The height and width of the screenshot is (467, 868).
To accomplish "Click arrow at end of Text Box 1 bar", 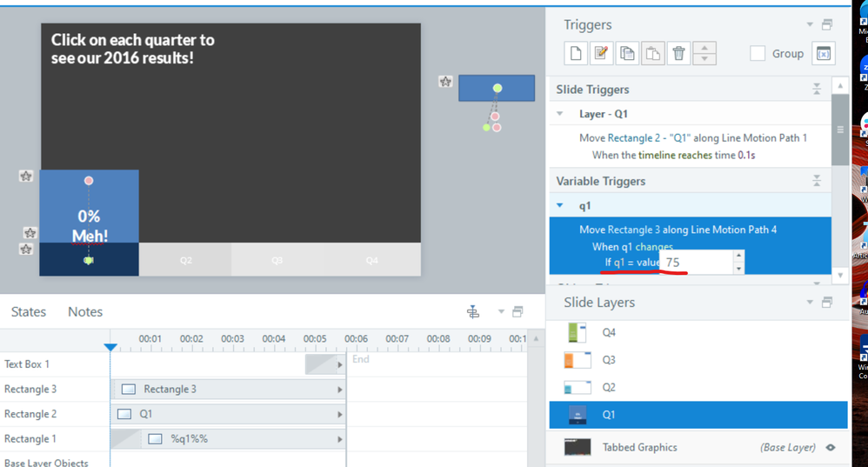I will point(340,364).
